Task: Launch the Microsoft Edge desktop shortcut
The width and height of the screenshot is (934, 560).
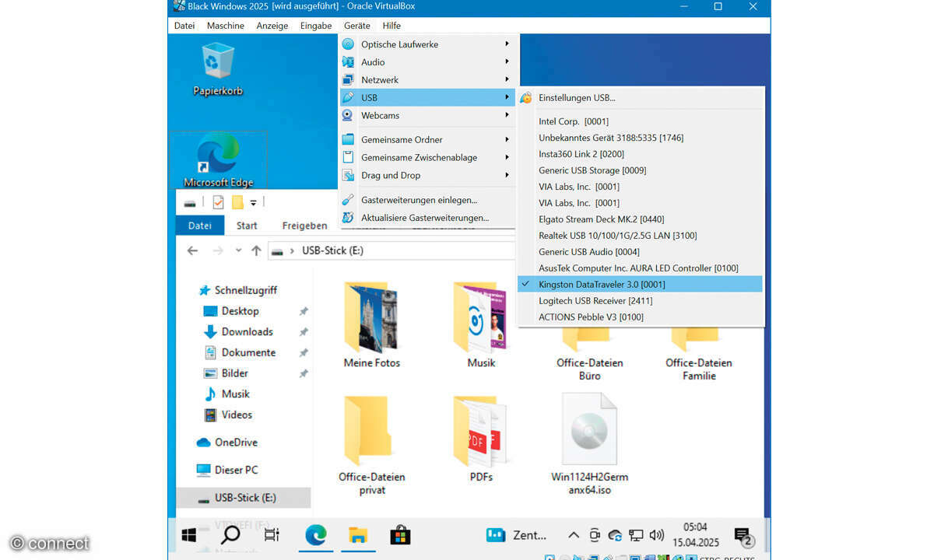Action: pos(218,159)
